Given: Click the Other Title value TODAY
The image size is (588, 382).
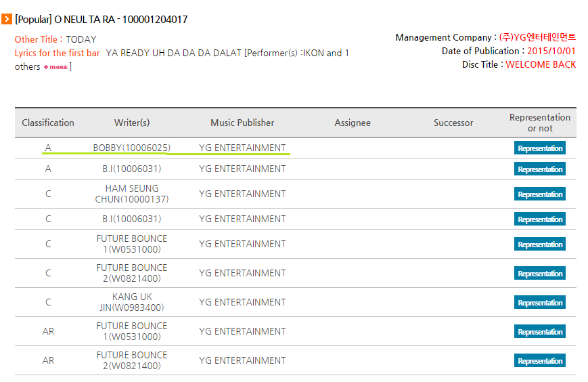Looking at the screenshot, I should [81, 39].
